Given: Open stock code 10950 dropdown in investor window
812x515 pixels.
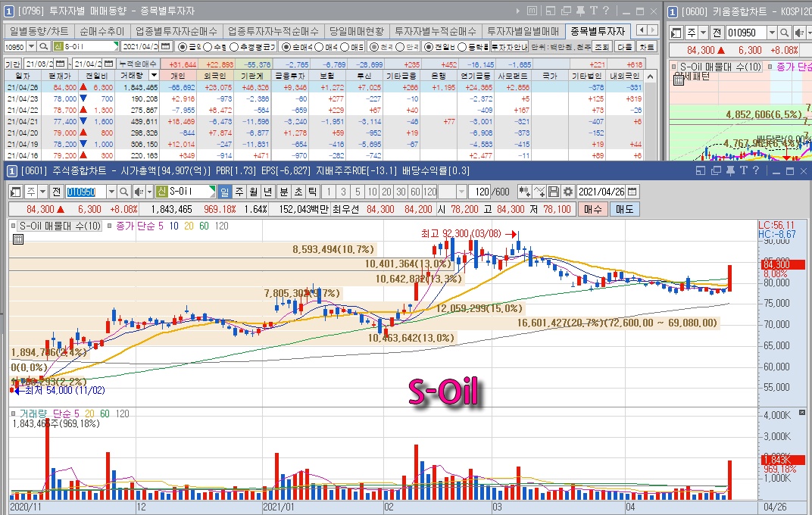Looking at the screenshot, I should pyautogui.click(x=31, y=47).
